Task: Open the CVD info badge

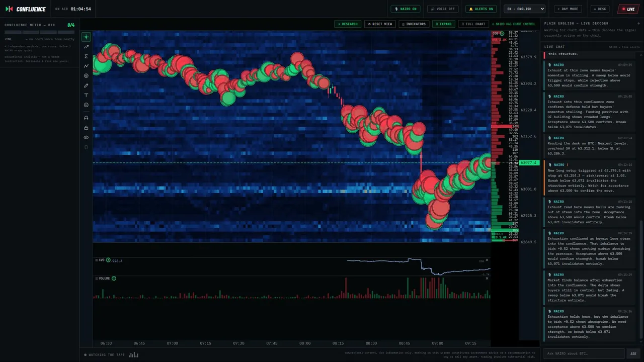Action: (108, 260)
